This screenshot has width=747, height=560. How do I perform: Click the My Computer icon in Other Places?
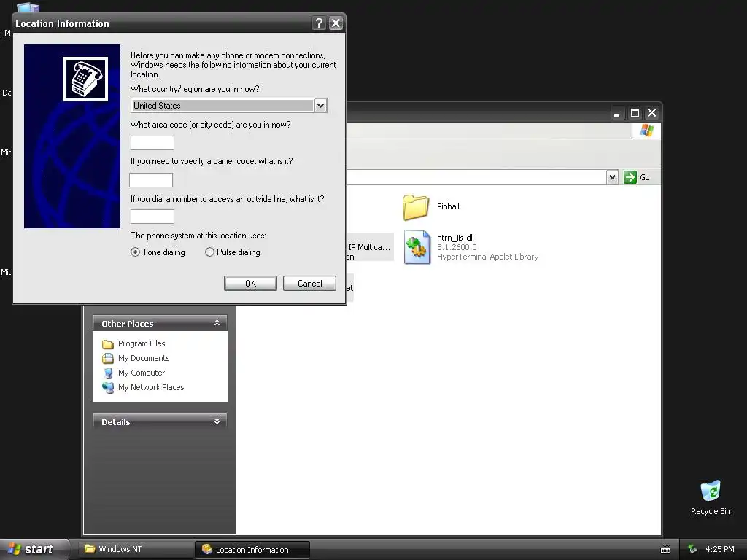point(108,373)
